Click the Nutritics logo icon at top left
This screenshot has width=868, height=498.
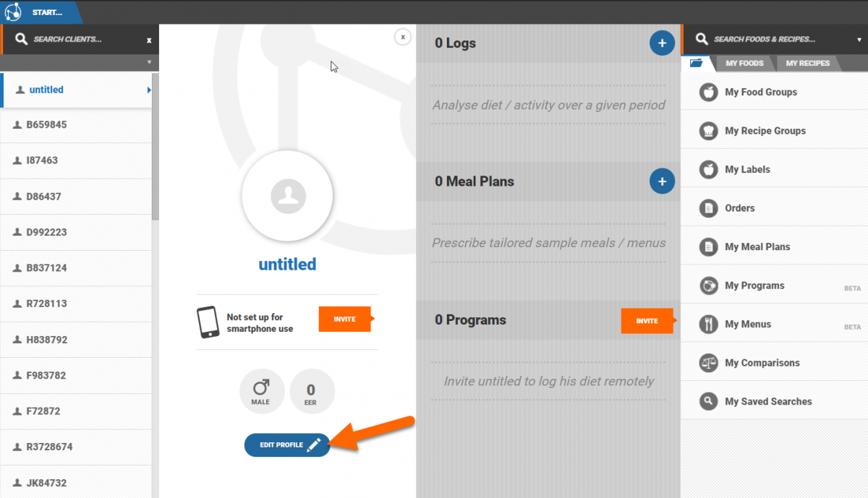[x=13, y=12]
